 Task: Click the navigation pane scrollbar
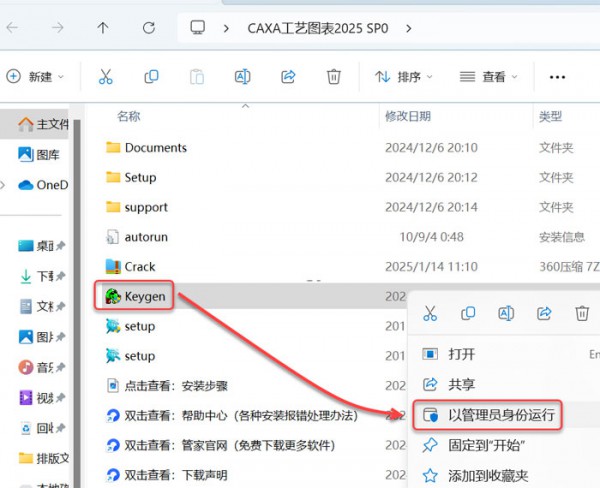tap(77, 302)
